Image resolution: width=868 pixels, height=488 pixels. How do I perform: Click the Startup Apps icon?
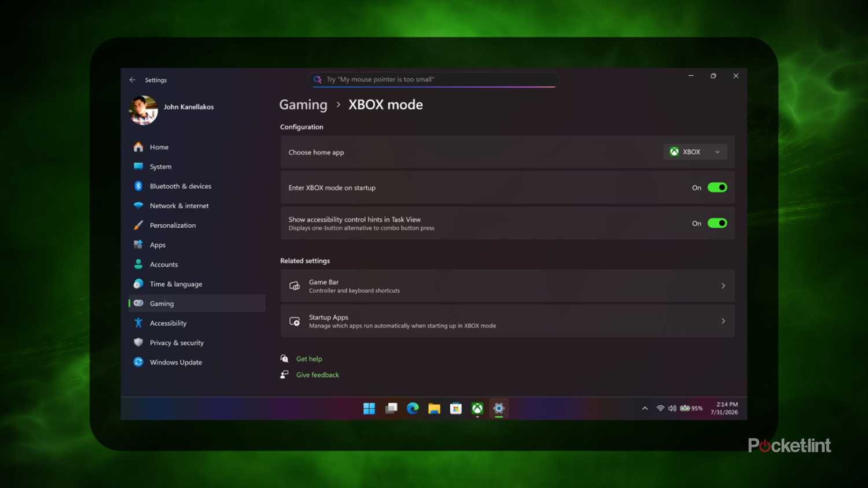pos(295,321)
